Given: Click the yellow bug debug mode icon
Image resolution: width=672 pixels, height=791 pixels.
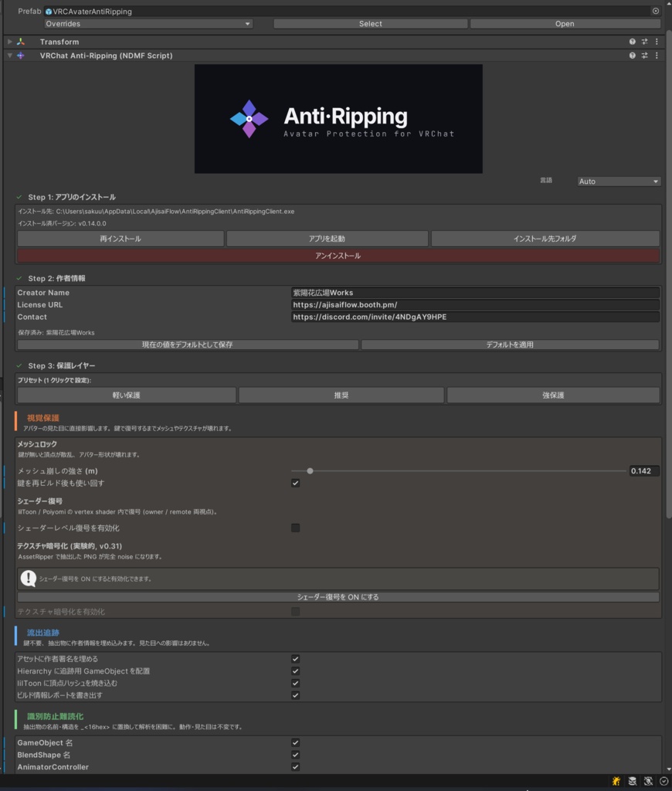Looking at the screenshot, I should pyautogui.click(x=616, y=781).
